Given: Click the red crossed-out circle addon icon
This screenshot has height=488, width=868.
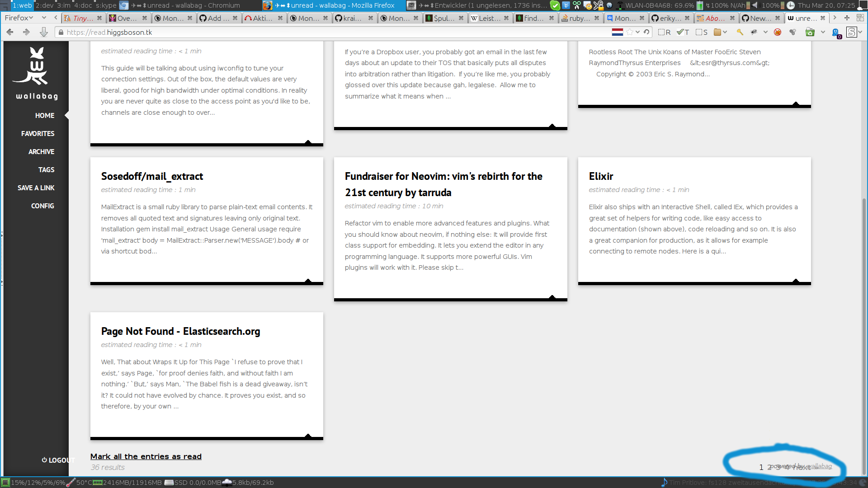Looking at the screenshot, I should point(778,32).
